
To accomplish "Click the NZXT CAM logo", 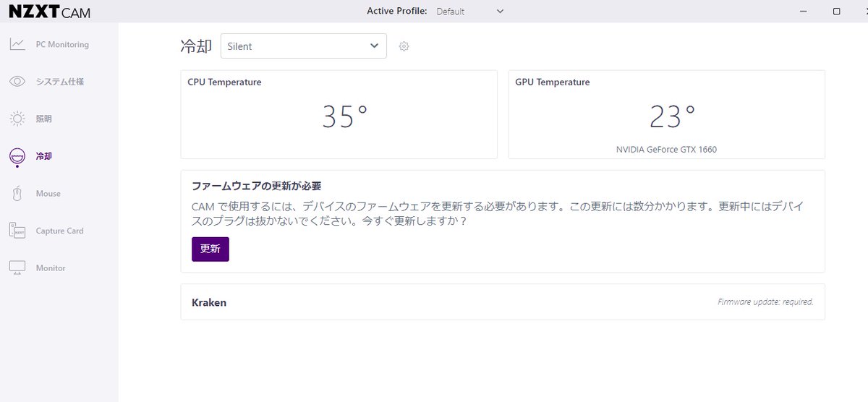I will click(x=50, y=12).
